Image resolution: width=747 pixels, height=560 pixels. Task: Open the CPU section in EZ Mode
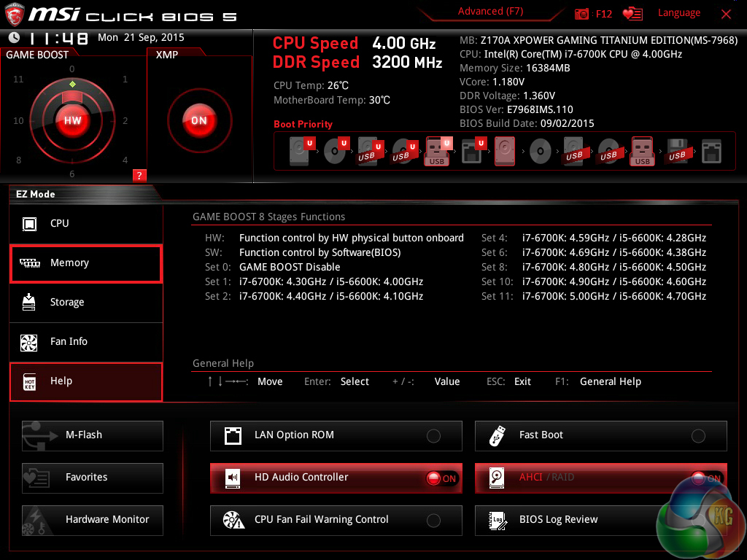(x=86, y=223)
